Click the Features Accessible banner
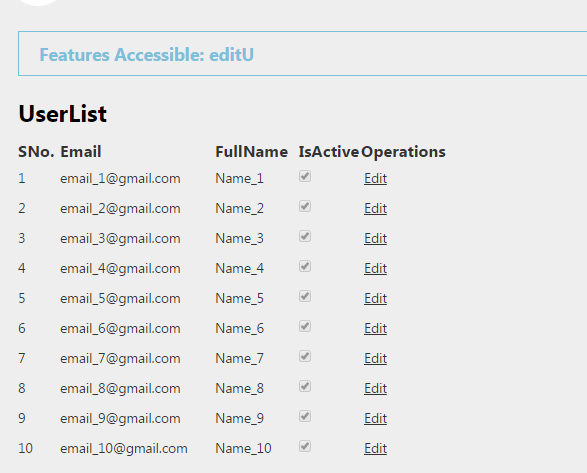 coord(302,54)
